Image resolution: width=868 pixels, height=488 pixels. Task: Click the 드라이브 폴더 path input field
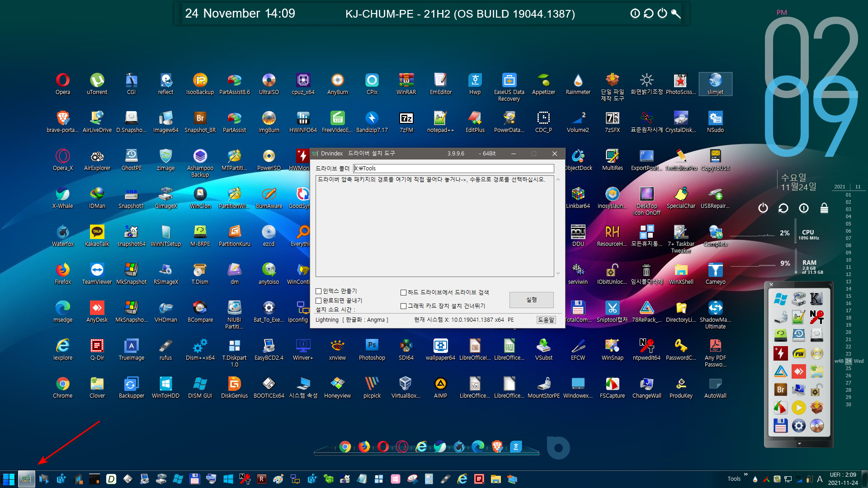453,169
